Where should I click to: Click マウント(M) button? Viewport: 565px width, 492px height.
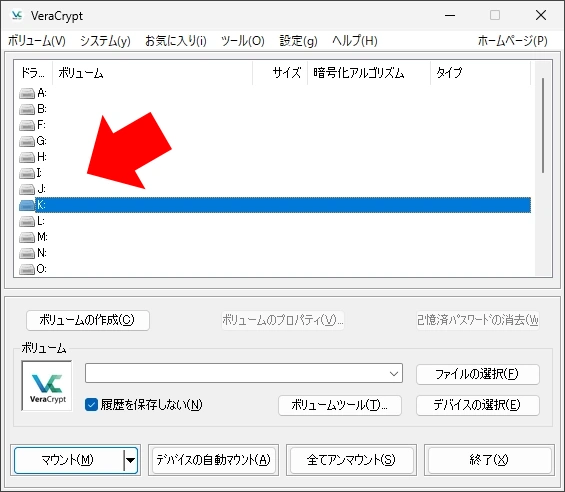point(68,460)
